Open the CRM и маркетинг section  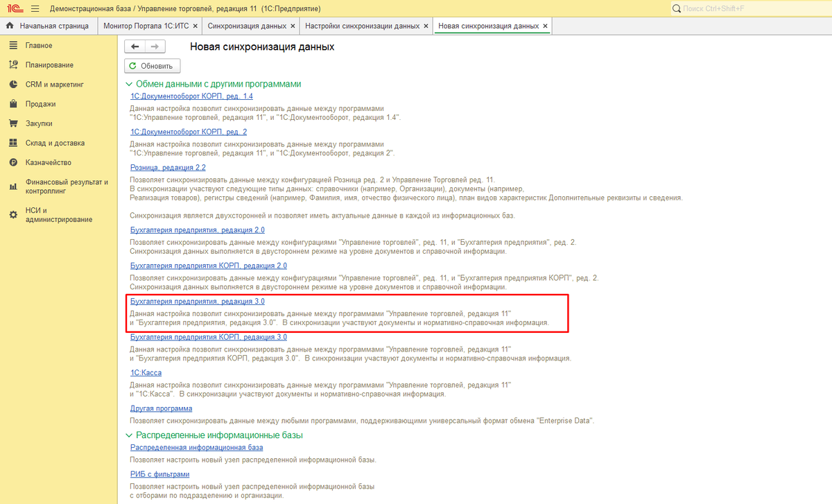point(54,85)
